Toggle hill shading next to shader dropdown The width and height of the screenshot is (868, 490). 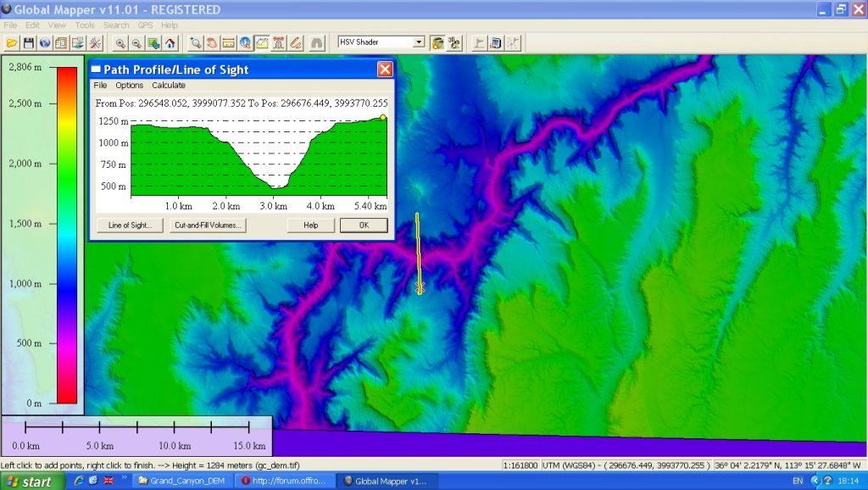(437, 42)
